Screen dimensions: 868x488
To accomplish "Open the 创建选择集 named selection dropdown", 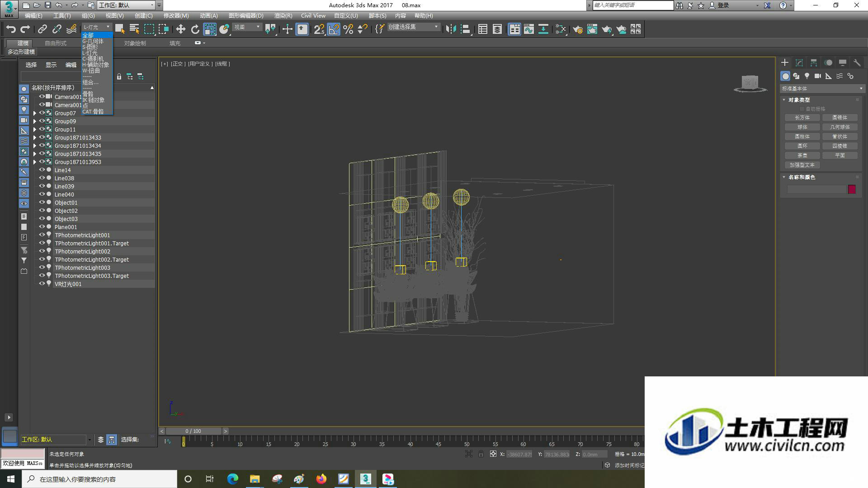I will pos(413,27).
